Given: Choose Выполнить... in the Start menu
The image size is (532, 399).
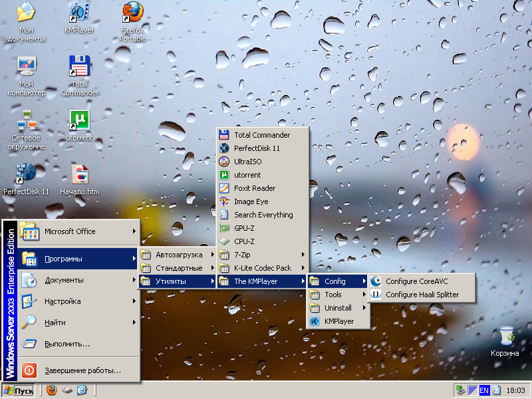Looking at the screenshot, I should (78, 344).
